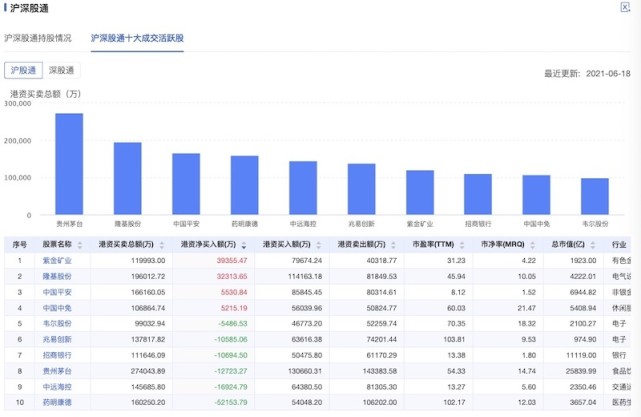Click the 中国平安 bar in the chart
Image resolution: width=641 pixels, height=417 pixels.
pyautogui.click(x=186, y=184)
